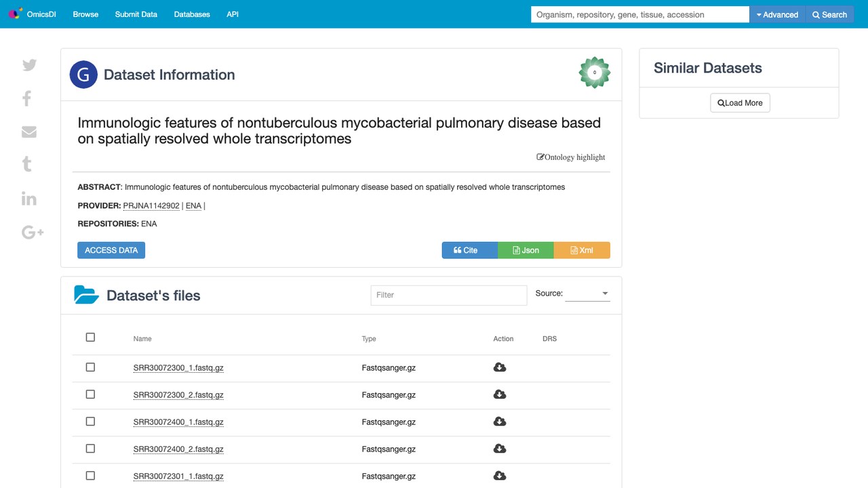Click the ACCESS DATA button

click(111, 250)
